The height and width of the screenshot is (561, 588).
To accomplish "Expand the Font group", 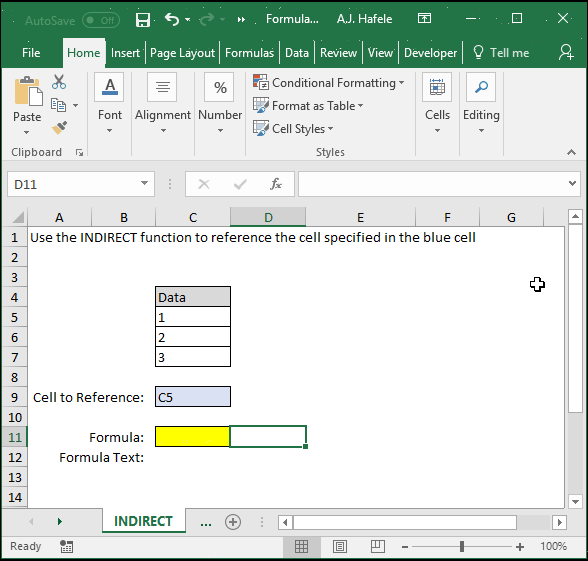I will pos(110,103).
